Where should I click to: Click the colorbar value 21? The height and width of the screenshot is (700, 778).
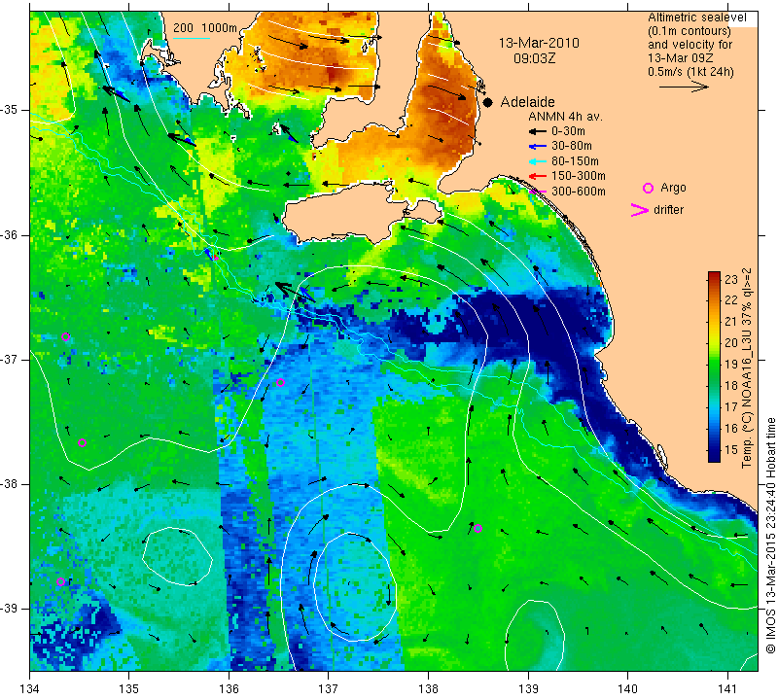pos(731,322)
